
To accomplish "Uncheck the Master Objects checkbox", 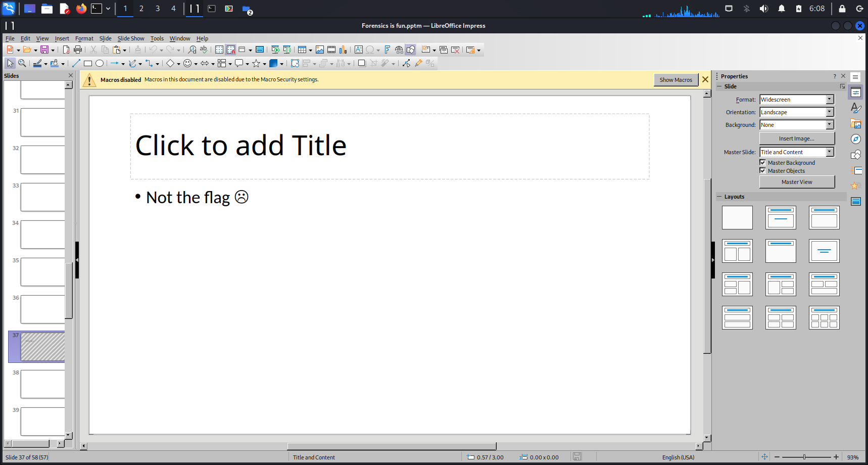I will (762, 171).
